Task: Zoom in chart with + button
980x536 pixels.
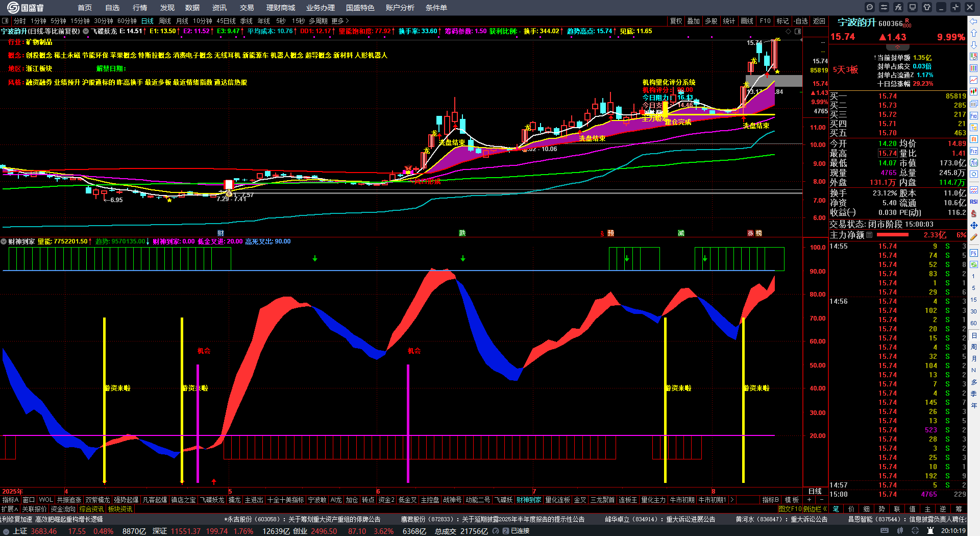Action: (x=809, y=500)
